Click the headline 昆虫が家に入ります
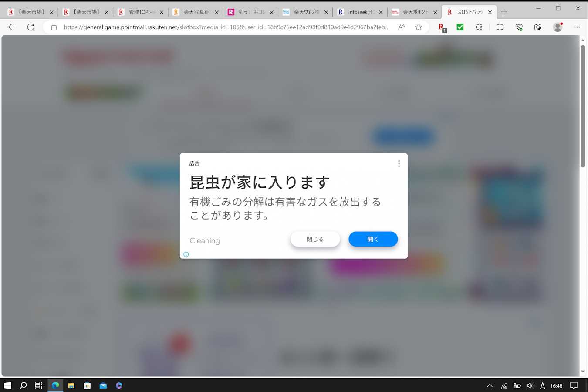Screen dimensions: 588x392 [260, 182]
